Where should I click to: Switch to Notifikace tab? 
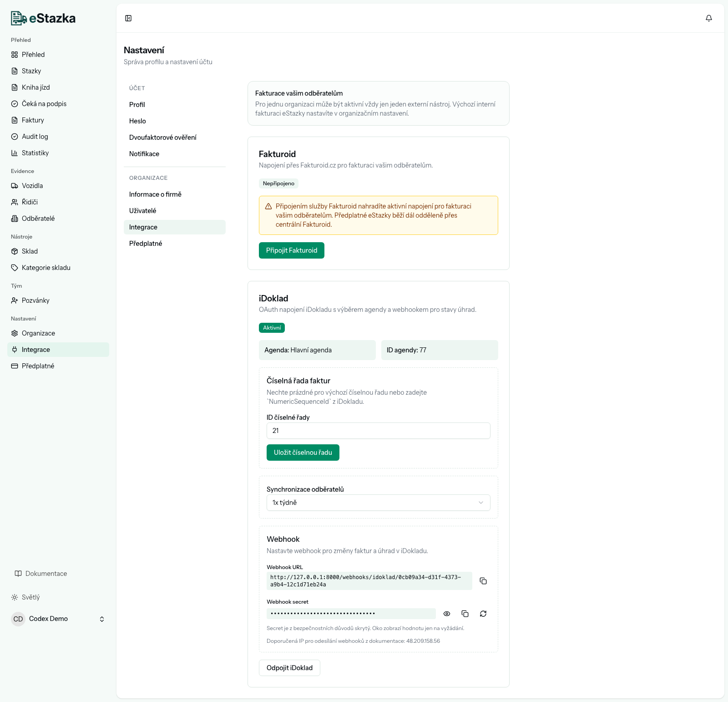175,154
